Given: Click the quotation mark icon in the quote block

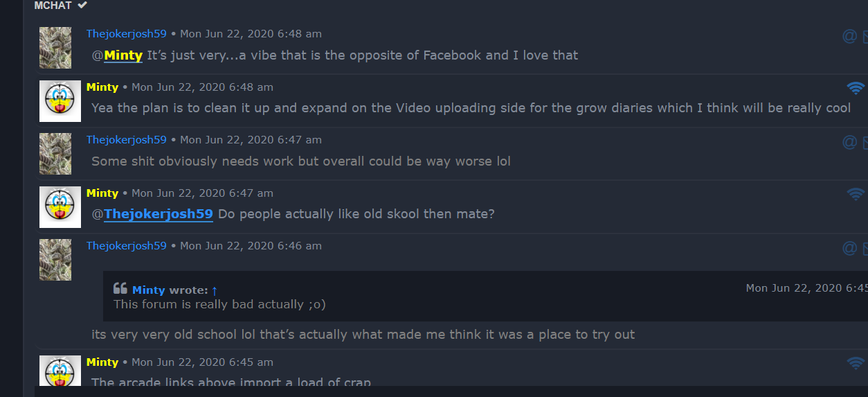Looking at the screenshot, I should (x=120, y=288).
